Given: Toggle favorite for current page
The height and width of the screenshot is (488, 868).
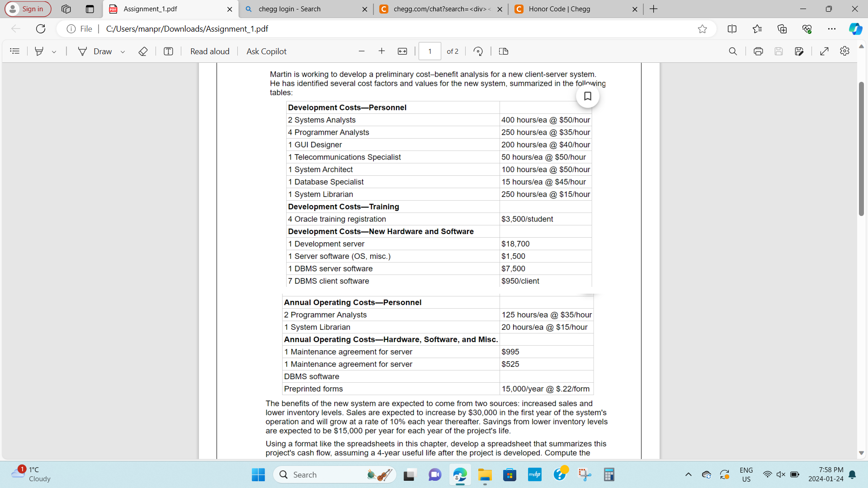Looking at the screenshot, I should pyautogui.click(x=703, y=28).
